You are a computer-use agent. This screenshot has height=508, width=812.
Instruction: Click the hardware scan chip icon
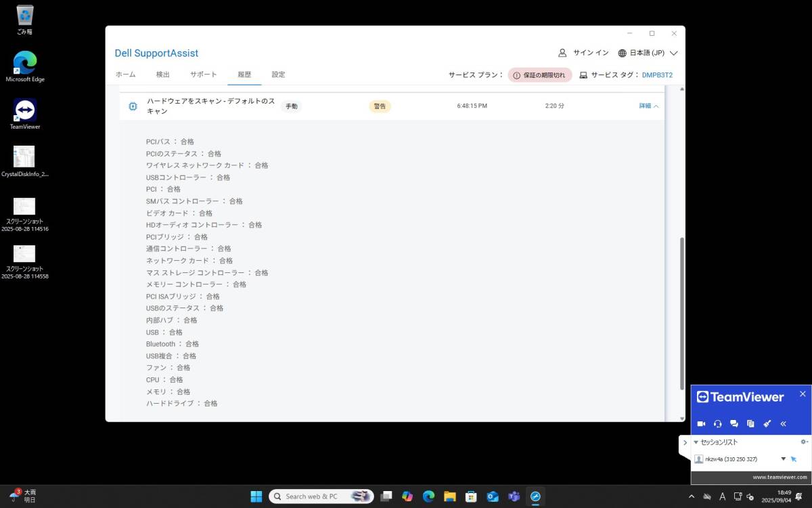(133, 106)
